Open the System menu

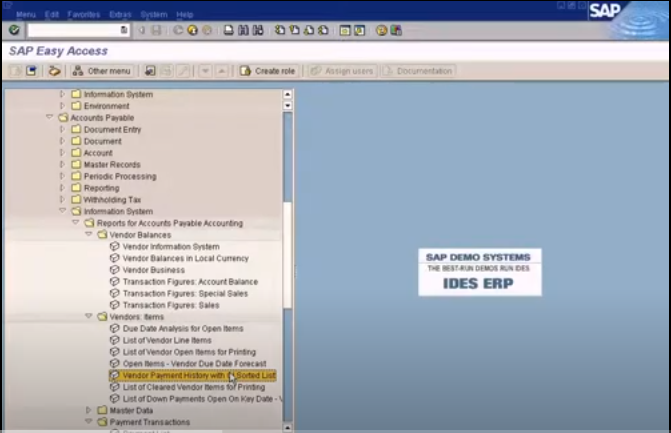(154, 15)
